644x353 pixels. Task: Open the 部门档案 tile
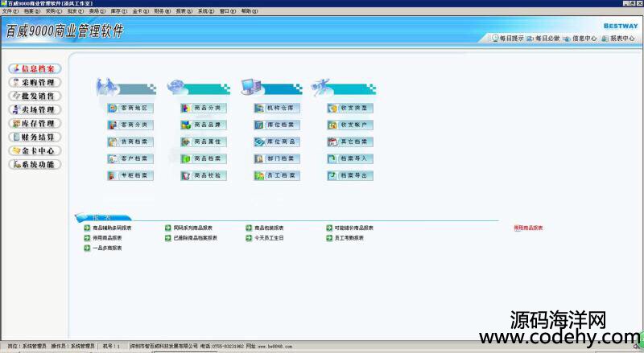click(x=277, y=158)
